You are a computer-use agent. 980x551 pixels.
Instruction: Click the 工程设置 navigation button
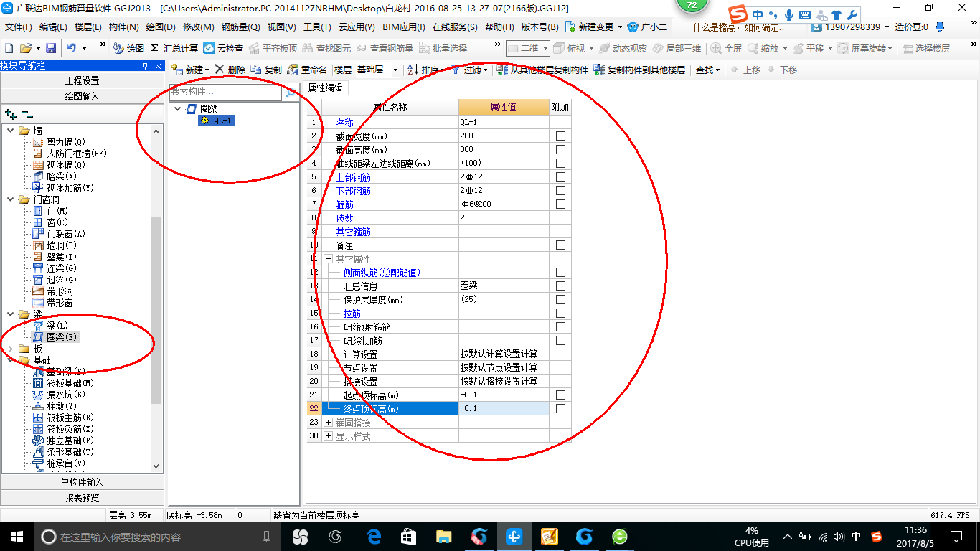(82, 80)
